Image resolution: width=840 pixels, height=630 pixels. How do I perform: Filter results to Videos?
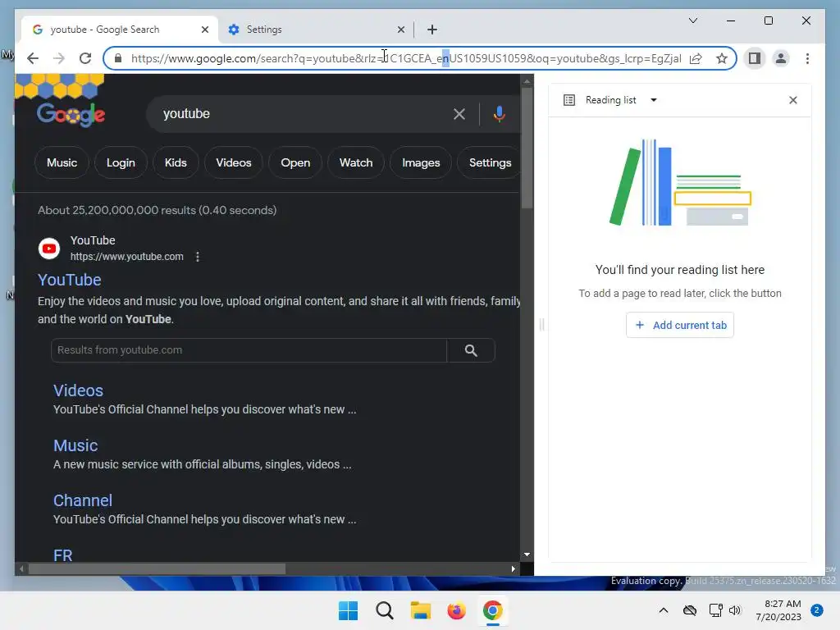pyautogui.click(x=234, y=163)
